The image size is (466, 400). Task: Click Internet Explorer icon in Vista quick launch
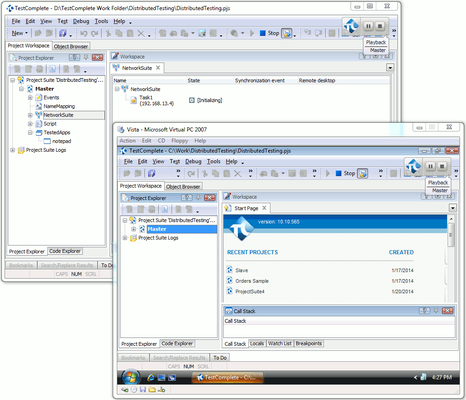tap(151, 378)
